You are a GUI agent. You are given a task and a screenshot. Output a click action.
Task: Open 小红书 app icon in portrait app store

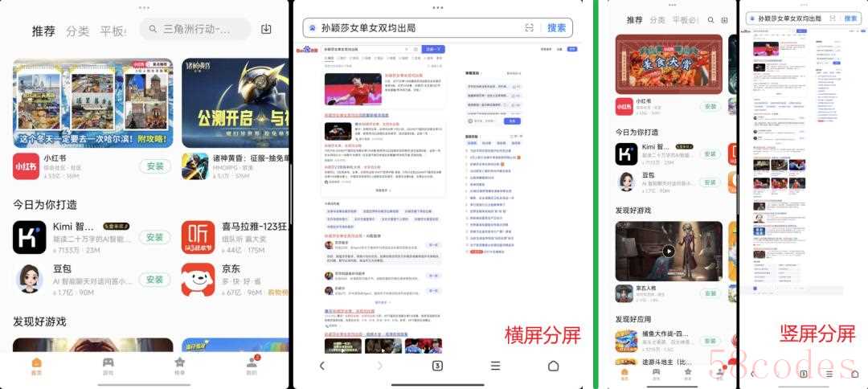coord(624,106)
